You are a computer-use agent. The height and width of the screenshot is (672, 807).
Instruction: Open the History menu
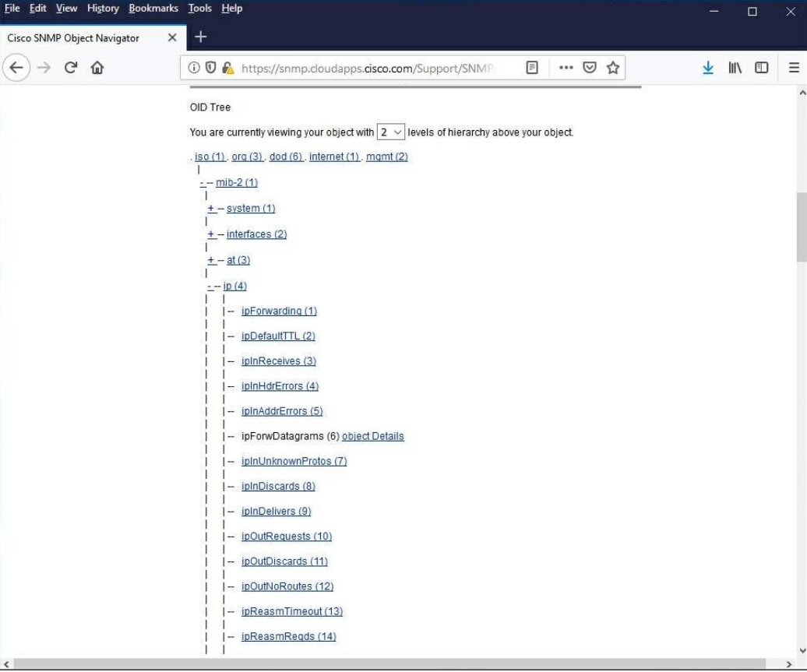point(103,9)
